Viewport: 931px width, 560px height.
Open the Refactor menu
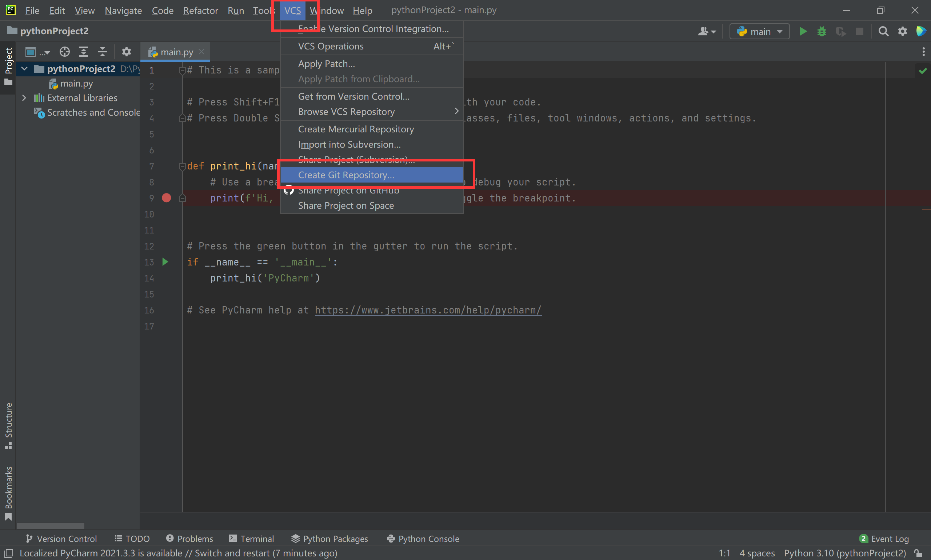[200, 10]
